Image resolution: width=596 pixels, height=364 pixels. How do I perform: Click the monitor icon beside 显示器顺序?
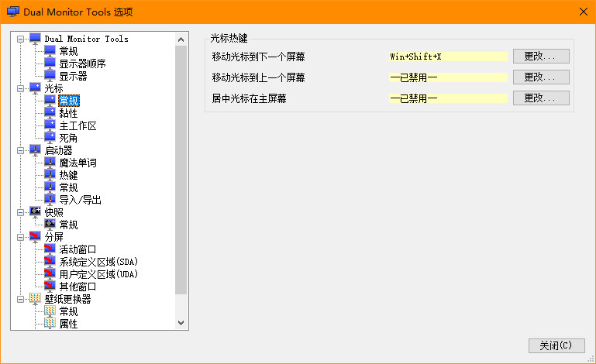[50, 64]
